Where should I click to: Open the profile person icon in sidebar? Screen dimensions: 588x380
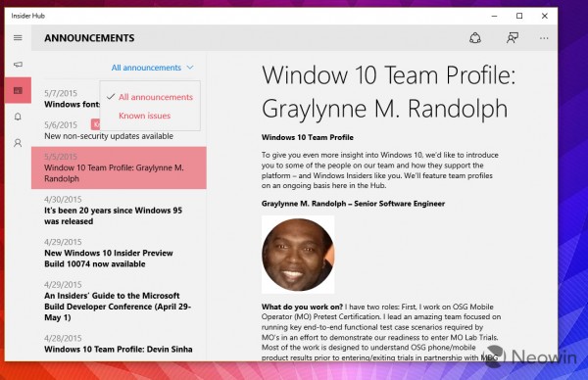point(18,143)
